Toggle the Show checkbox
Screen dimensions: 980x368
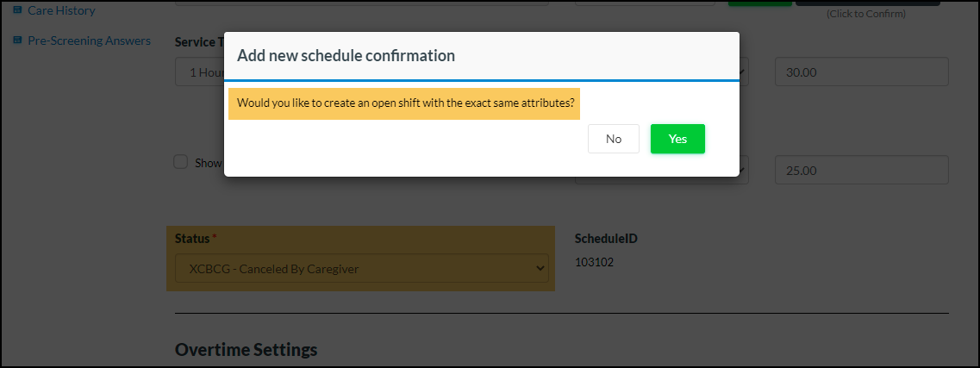pyautogui.click(x=181, y=162)
